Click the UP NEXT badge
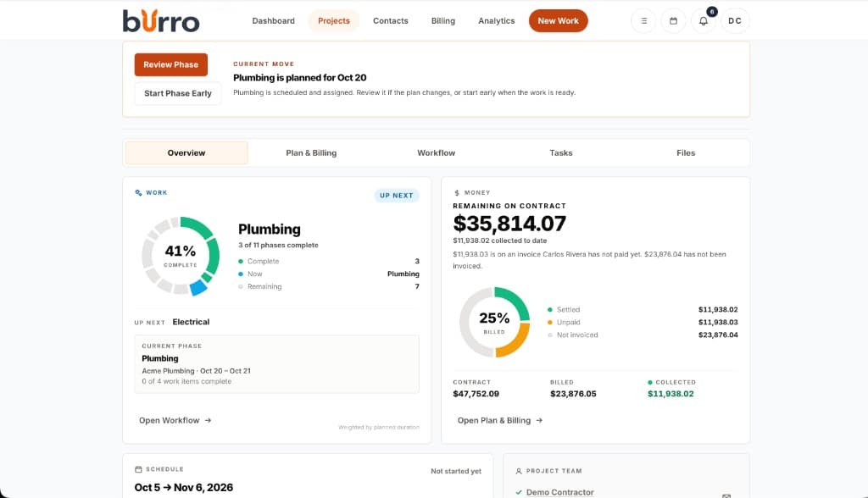Image resolution: width=868 pixels, height=498 pixels. (397, 196)
